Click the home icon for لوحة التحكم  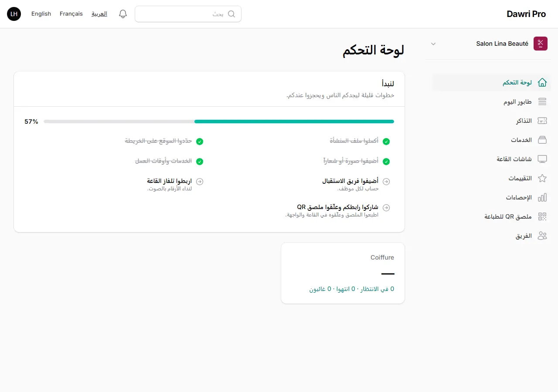[542, 82]
